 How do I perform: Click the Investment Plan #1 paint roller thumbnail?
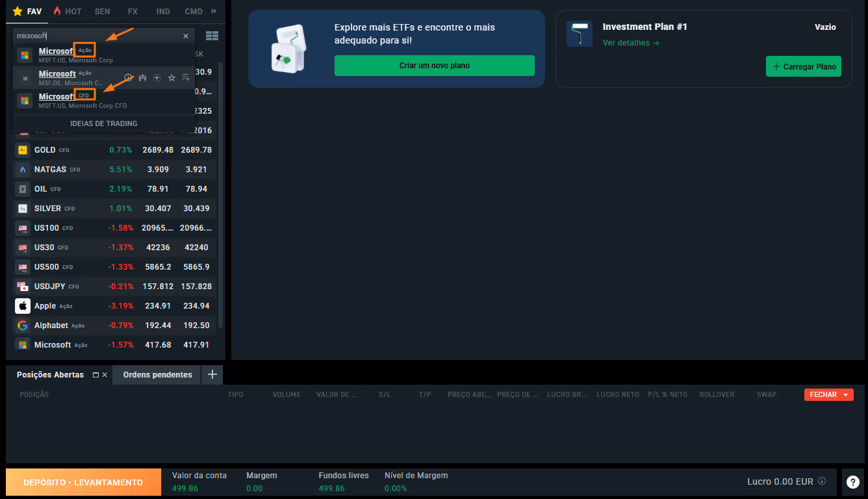(x=580, y=34)
